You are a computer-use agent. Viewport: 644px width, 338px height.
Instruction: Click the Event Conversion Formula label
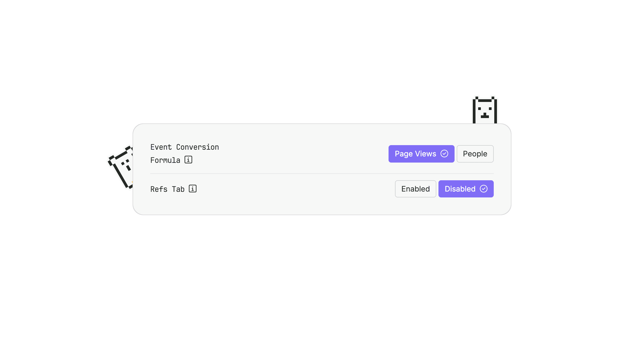[185, 147]
